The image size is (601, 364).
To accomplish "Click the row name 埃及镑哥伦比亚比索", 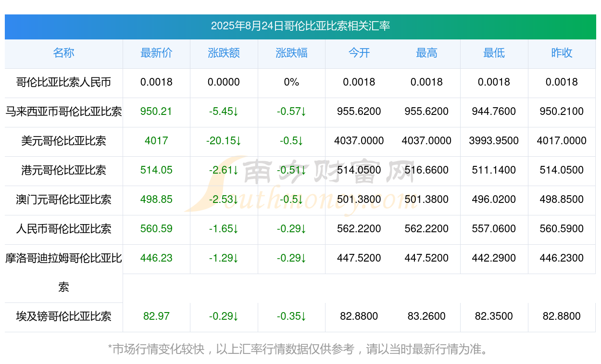I will click(63, 316).
